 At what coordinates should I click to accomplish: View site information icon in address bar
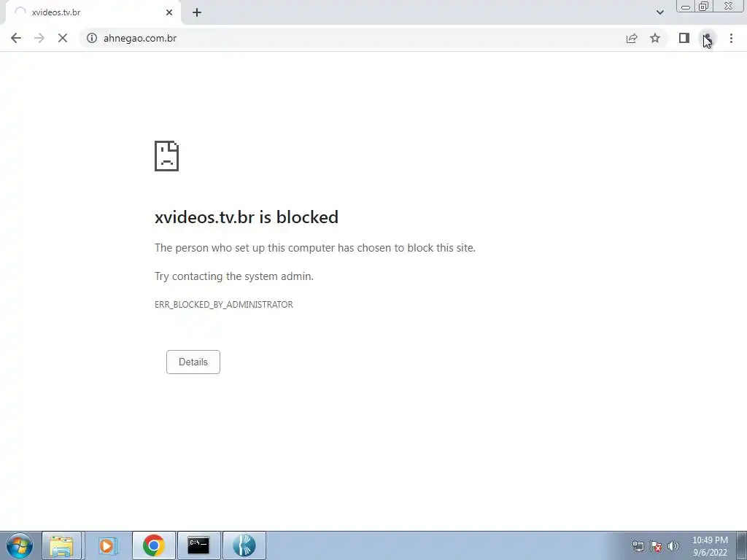(x=92, y=38)
